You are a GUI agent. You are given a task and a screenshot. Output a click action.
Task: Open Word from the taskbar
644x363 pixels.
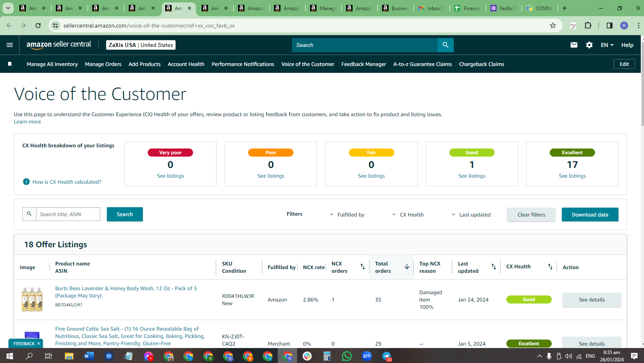tap(89, 356)
